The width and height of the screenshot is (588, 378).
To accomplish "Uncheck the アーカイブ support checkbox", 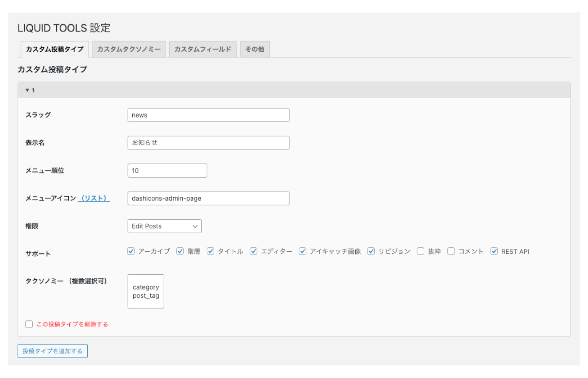I will click(x=131, y=251).
